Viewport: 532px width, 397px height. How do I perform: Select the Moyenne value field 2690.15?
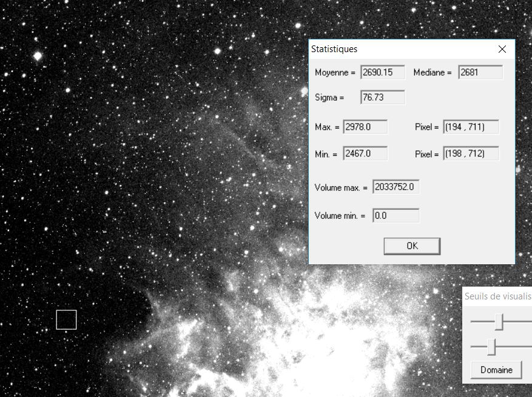[x=383, y=72]
